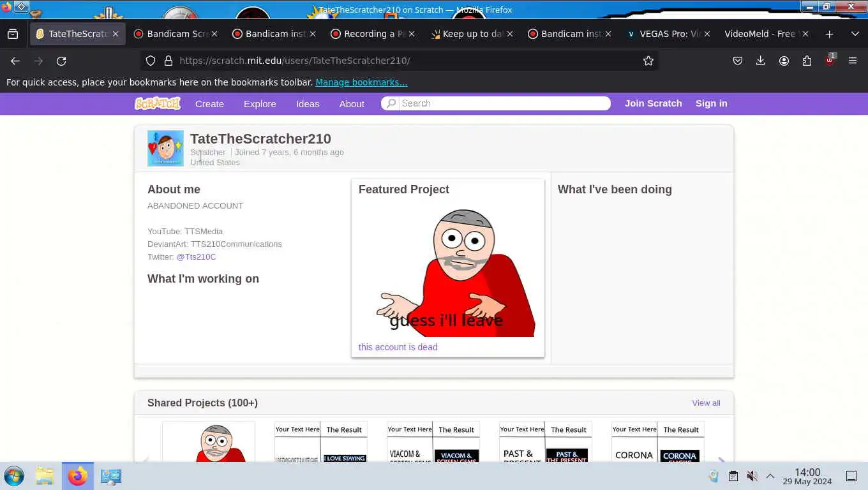Open the About menu item
Screen dimensions: 868x490
point(352,103)
